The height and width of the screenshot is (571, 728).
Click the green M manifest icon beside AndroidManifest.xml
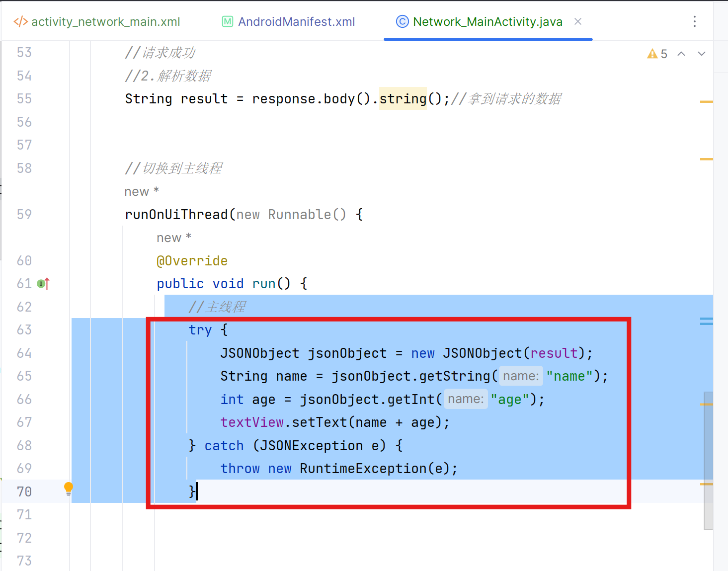pyautogui.click(x=227, y=21)
